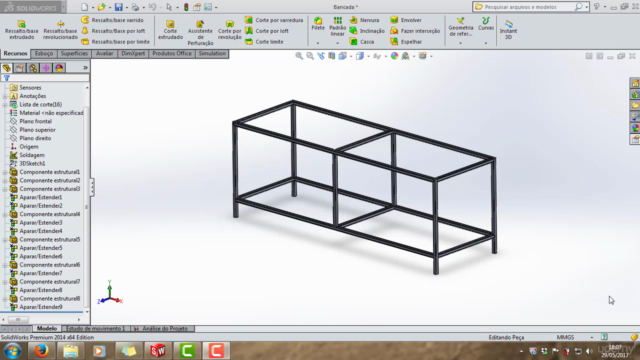Image resolution: width=640 pixels, height=360 pixels.
Task: Open Curvas dropdown arrow
Action: point(486,43)
